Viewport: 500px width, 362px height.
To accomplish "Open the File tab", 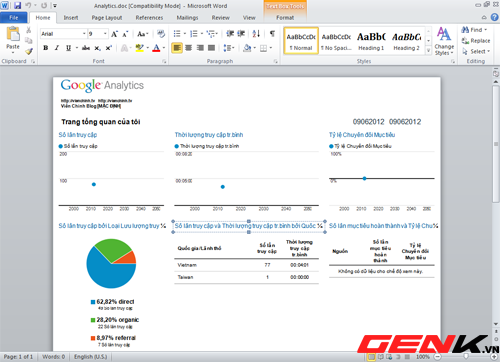I will click(14, 18).
